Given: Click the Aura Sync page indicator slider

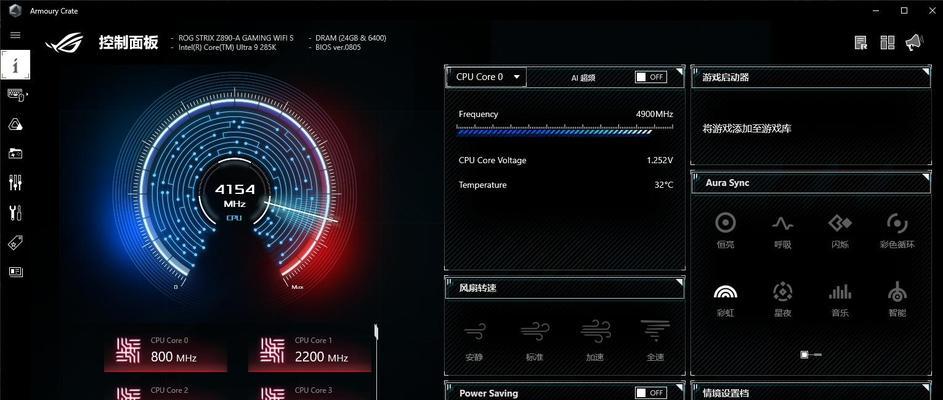Looking at the screenshot, I should tap(811, 355).
